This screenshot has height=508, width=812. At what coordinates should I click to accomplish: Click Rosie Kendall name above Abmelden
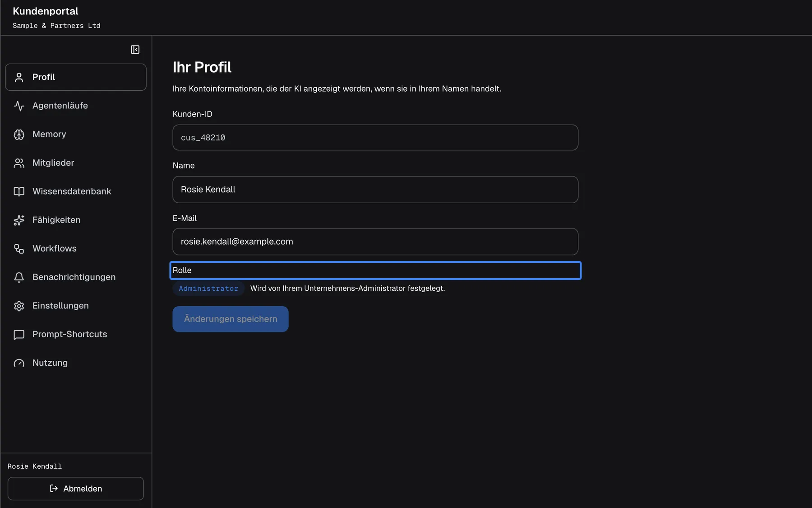[x=35, y=466]
